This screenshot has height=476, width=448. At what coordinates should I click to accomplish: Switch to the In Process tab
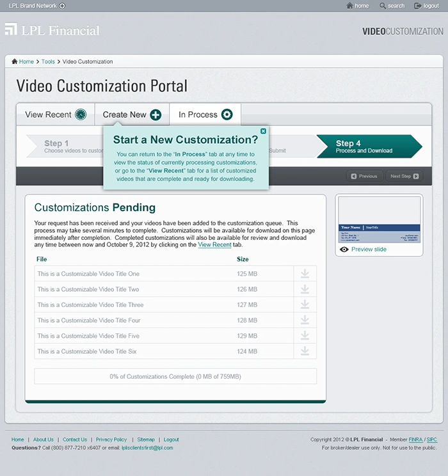pos(205,115)
